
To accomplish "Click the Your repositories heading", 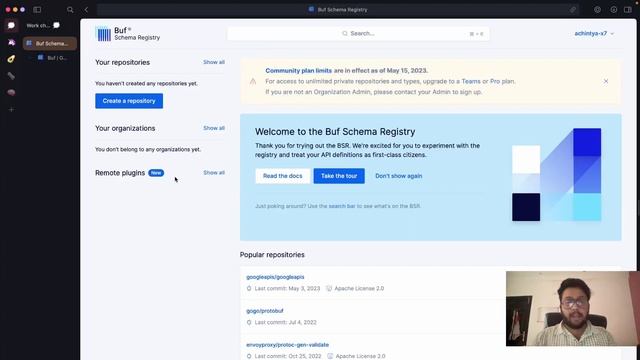I will [x=122, y=62].
